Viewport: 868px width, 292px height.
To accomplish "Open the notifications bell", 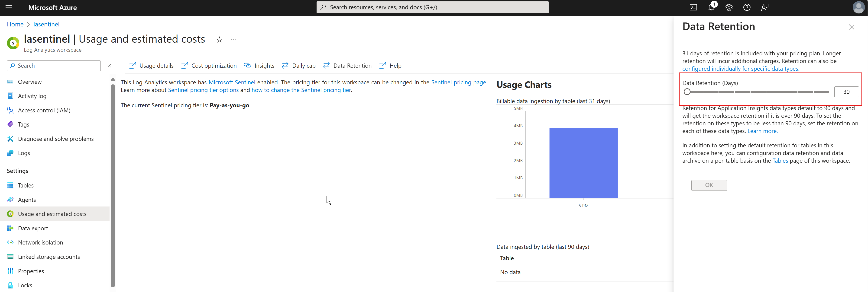I will pos(711,7).
